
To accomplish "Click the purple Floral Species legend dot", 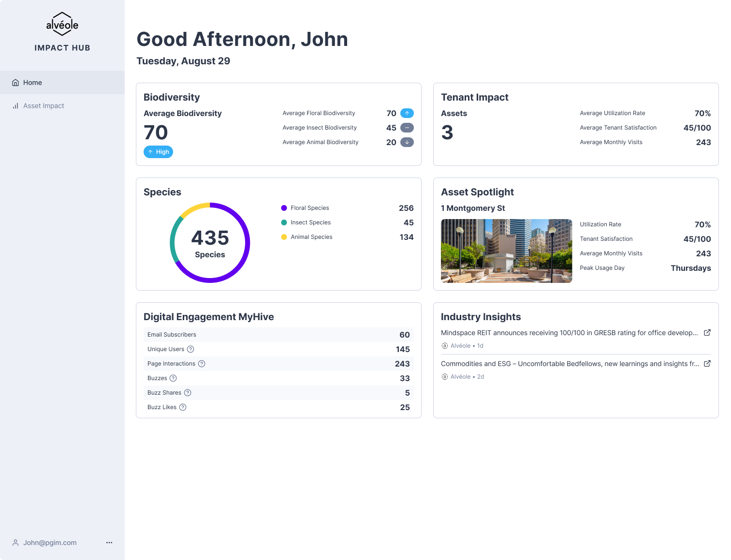I will (x=284, y=208).
